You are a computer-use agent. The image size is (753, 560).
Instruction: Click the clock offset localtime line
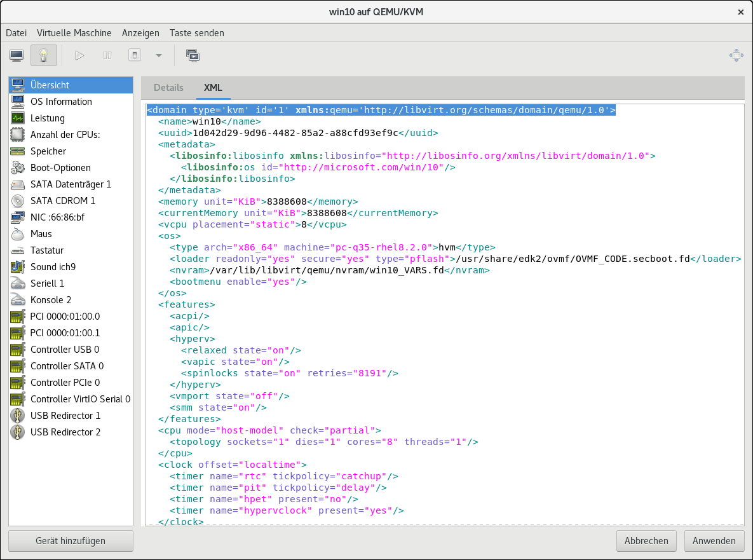233,465
